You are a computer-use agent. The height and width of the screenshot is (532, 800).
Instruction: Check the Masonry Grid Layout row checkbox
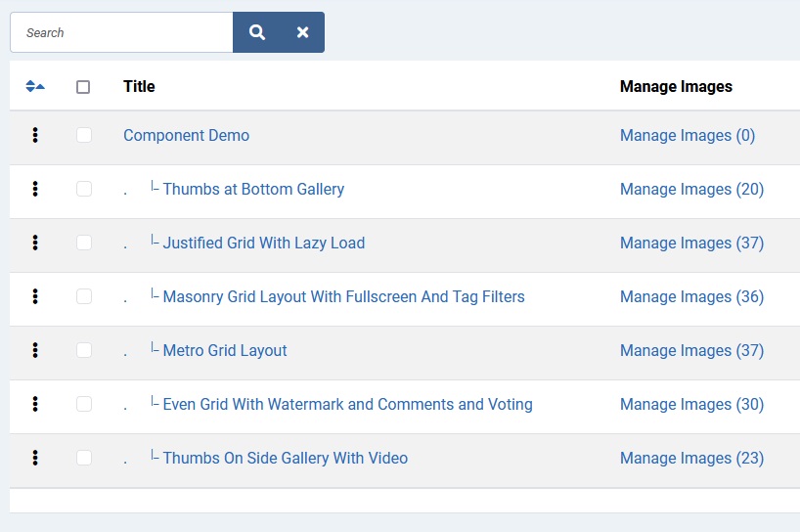[x=84, y=296]
